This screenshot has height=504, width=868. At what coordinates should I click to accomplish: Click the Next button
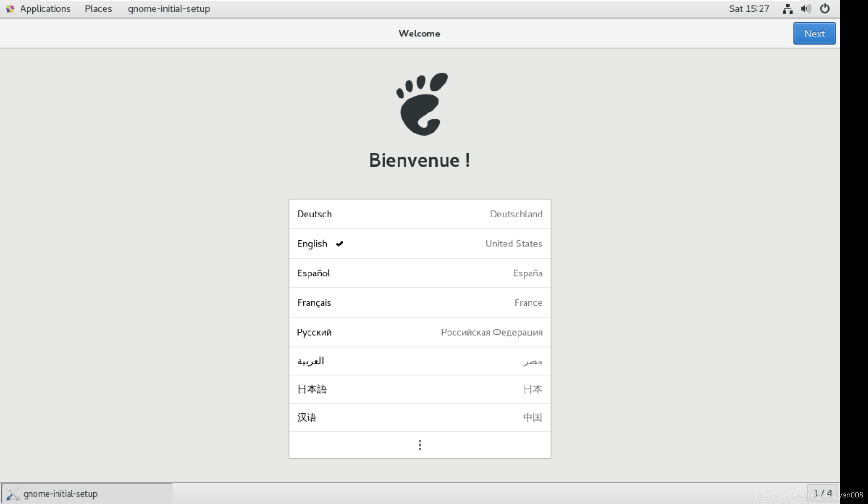tap(814, 34)
